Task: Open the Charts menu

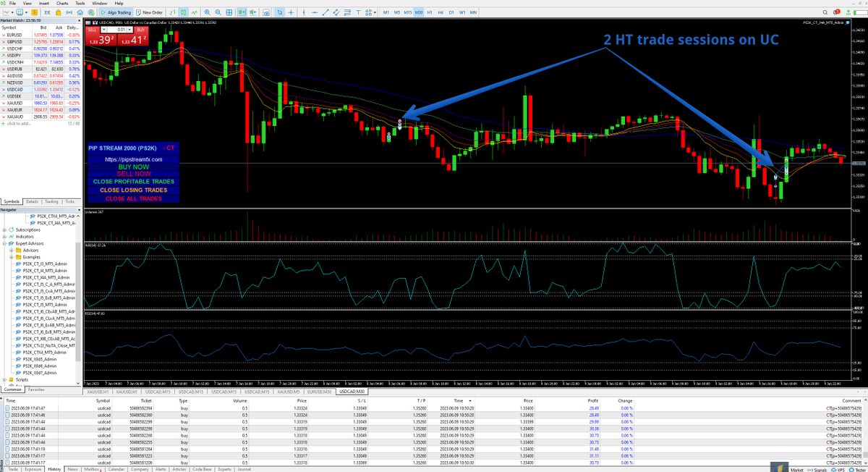Action: [x=62, y=4]
